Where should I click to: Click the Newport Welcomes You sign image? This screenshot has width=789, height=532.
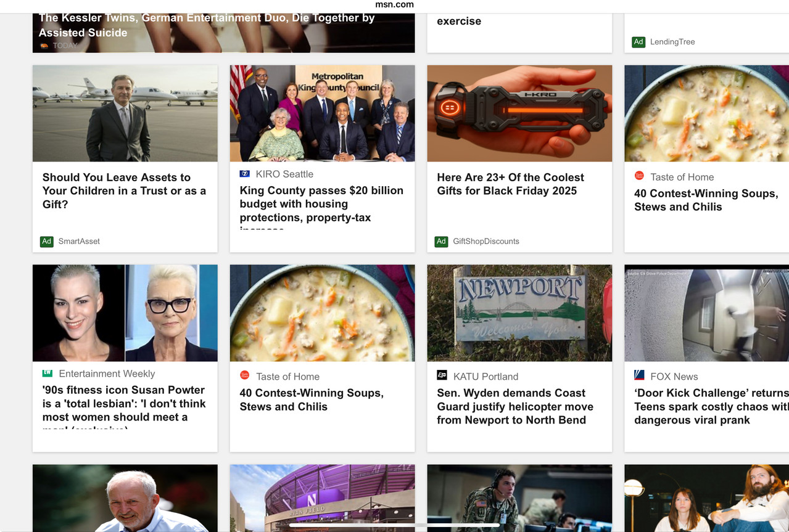pyautogui.click(x=520, y=313)
